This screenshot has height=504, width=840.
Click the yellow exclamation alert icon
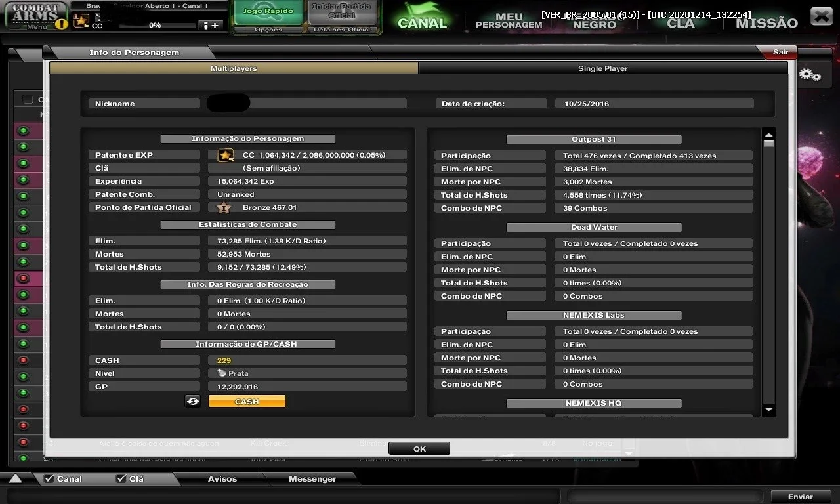coord(61,24)
